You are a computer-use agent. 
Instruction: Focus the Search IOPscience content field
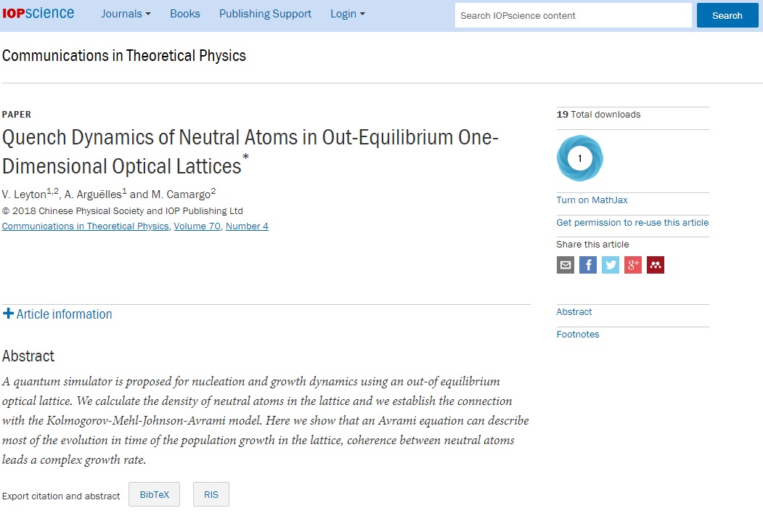(x=573, y=15)
